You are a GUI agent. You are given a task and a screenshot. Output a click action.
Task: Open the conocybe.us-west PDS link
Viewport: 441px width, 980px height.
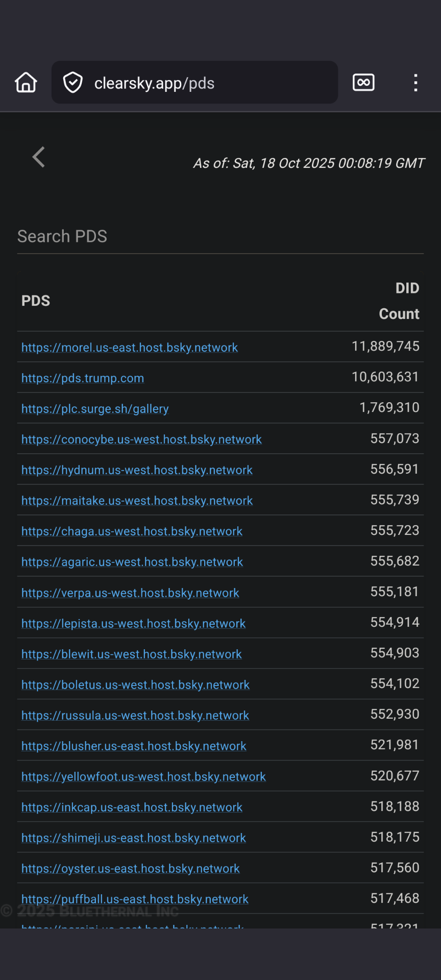[141, 439]
